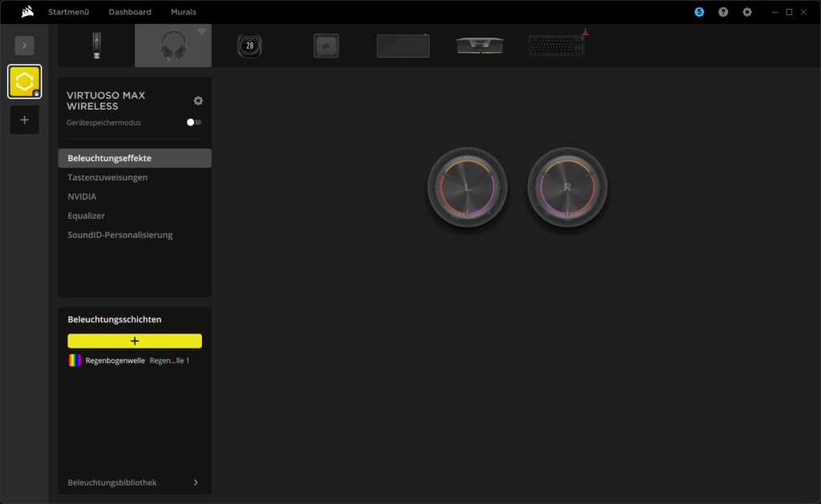Expand the Beleuchtungsbibliothek panel

[x=196, y=482]
